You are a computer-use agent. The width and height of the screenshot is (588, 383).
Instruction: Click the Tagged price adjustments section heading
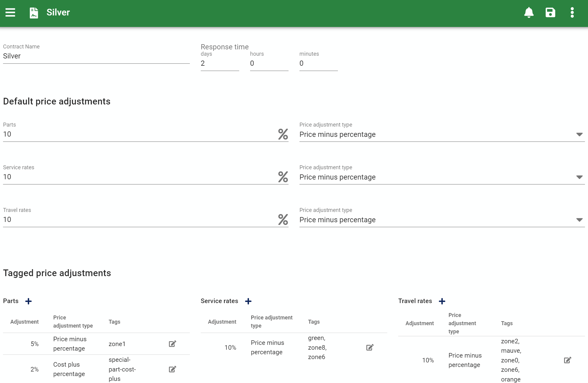[57, 273]
